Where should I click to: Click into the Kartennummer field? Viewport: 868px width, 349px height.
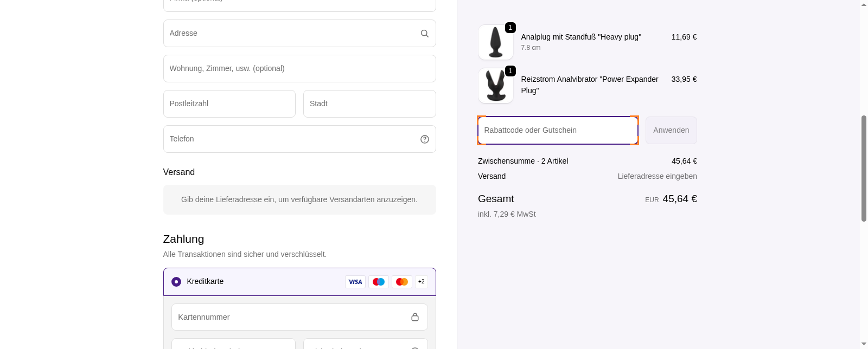(290, 317)
